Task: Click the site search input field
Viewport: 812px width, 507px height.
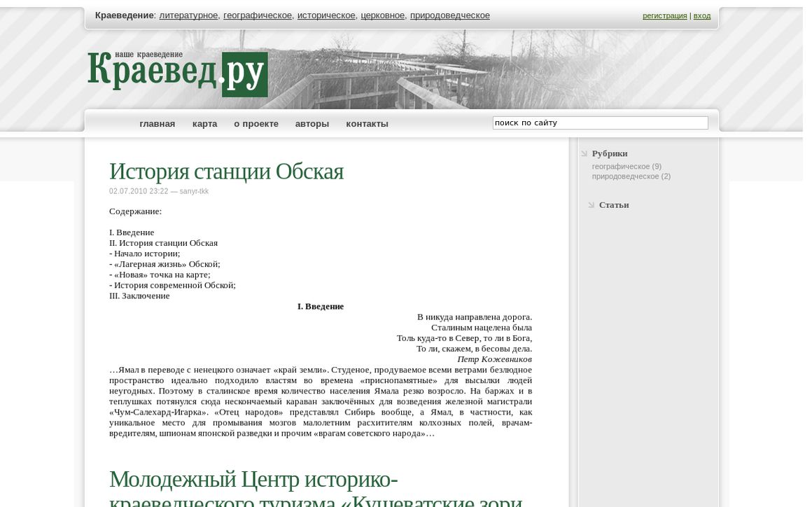Action: coord(600,123)
